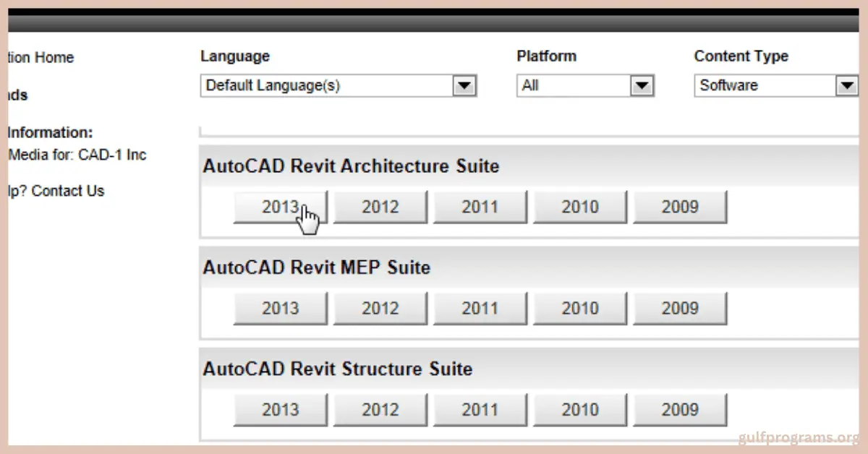Select 2012 for AutoCAD Revit Architecture Suite
Image resolution: width=868 pixels, height=454 pixels.
pyautogui.click(x=380, y=207)
